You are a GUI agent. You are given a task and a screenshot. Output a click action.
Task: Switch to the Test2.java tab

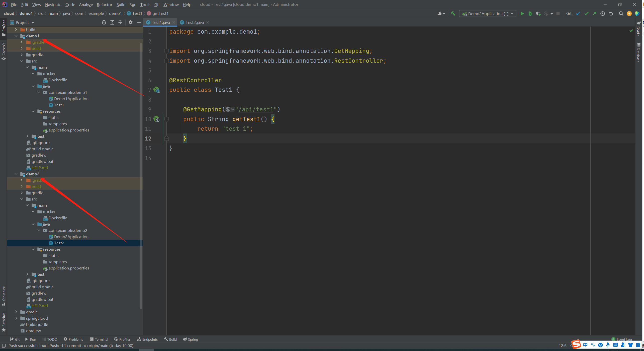click(x=194, y=22)
